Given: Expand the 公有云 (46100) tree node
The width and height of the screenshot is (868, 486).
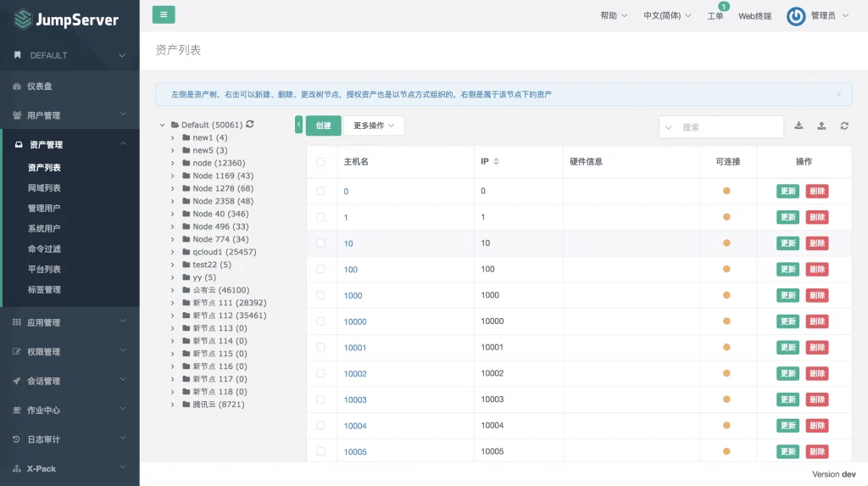Looking at the screenshot, I should click(x=173, y=290).
